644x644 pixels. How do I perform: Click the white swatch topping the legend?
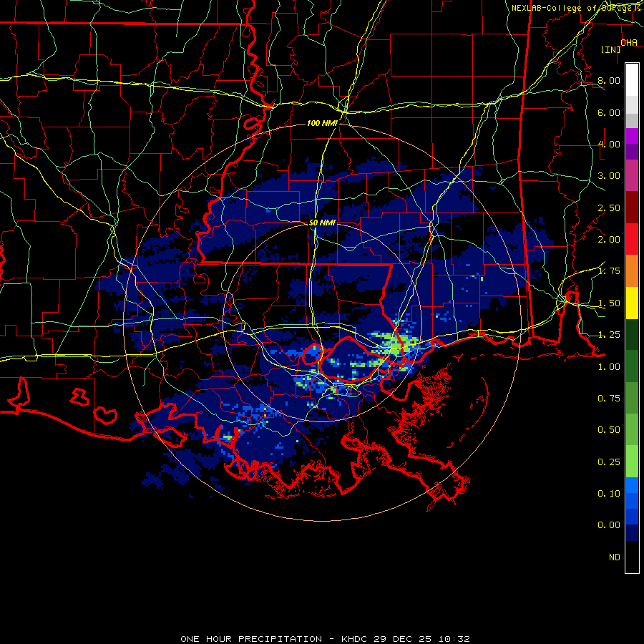pyautogui.click(x=632, y=79)
